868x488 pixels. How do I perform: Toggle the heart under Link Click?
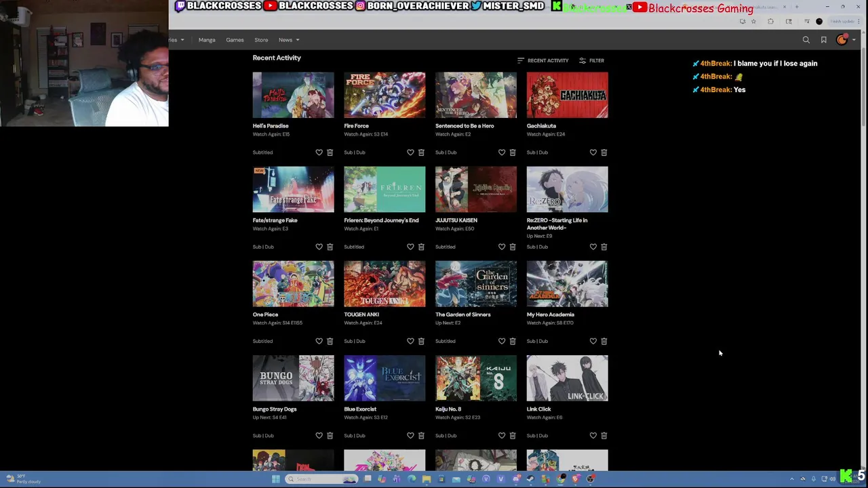[x=593, y=436]
